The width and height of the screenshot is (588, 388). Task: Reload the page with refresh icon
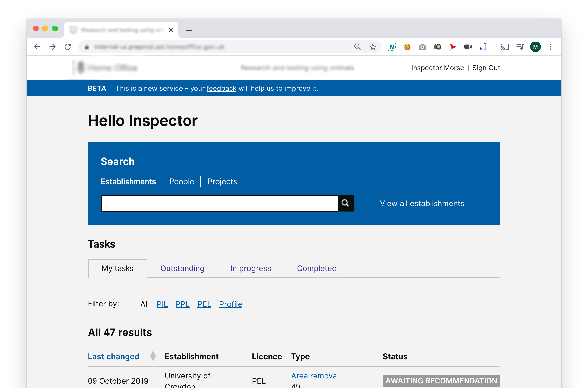coord(68,47)
